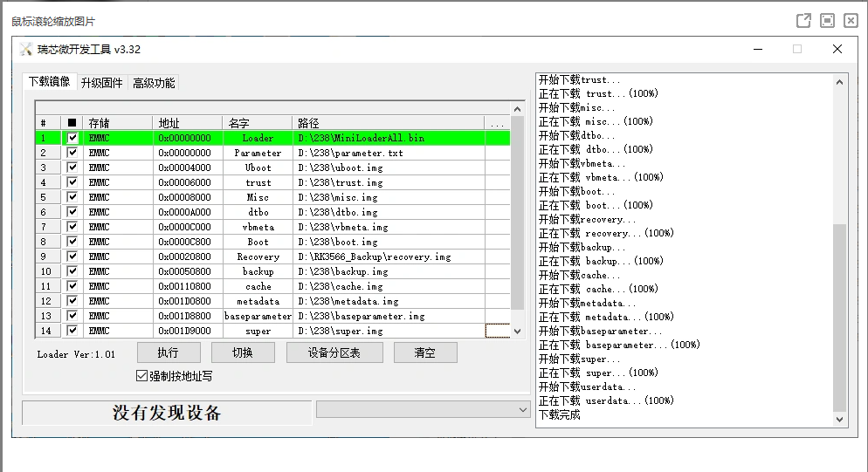
Task: Toggle the 强制按地址写 checkbox
Action: (x=141, y=376)
